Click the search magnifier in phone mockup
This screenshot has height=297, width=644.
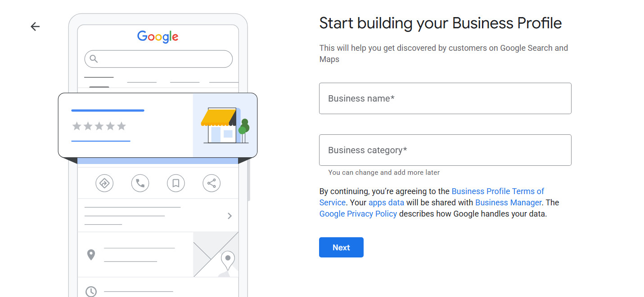coord(94,59)
